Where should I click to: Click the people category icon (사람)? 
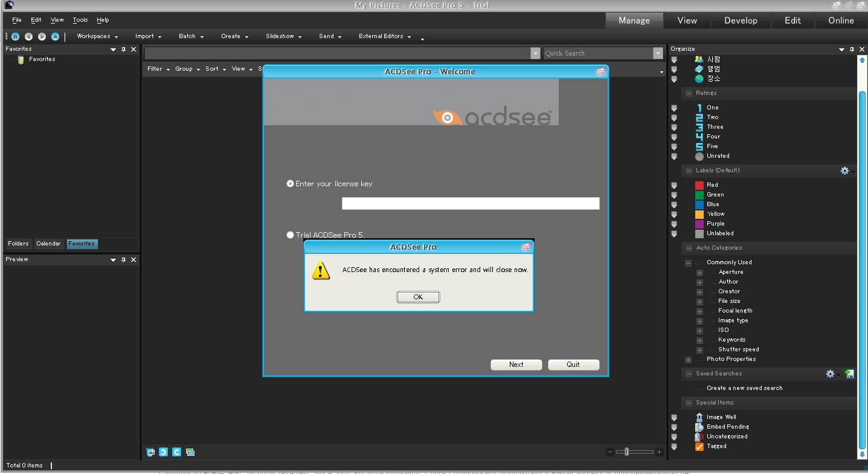[x=699, y=59]
